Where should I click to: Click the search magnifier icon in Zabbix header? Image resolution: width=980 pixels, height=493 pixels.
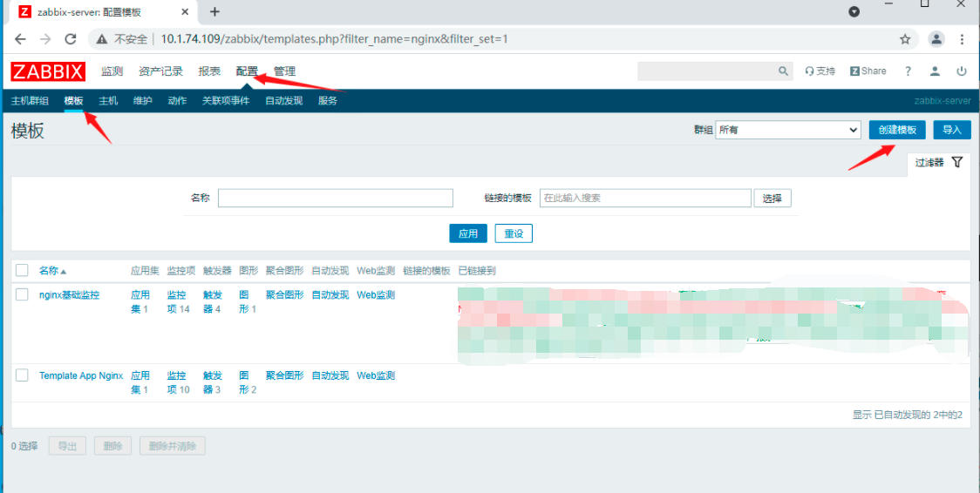[x=783, y=71]
